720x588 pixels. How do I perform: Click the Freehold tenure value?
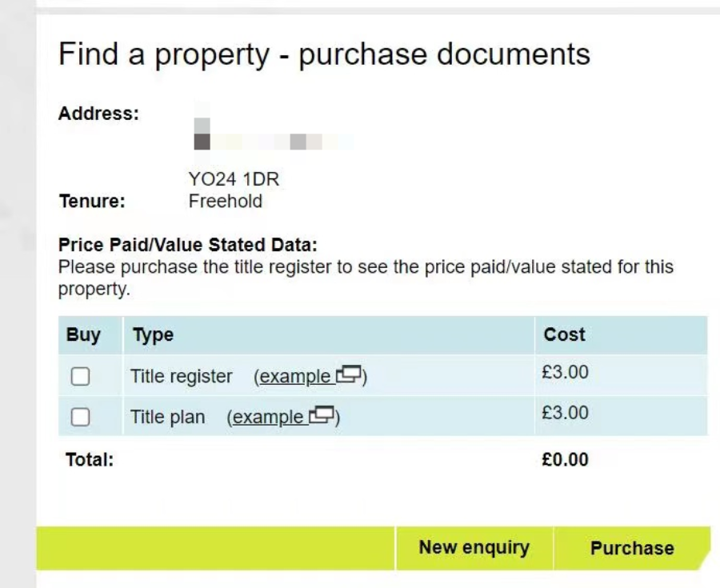226,201
